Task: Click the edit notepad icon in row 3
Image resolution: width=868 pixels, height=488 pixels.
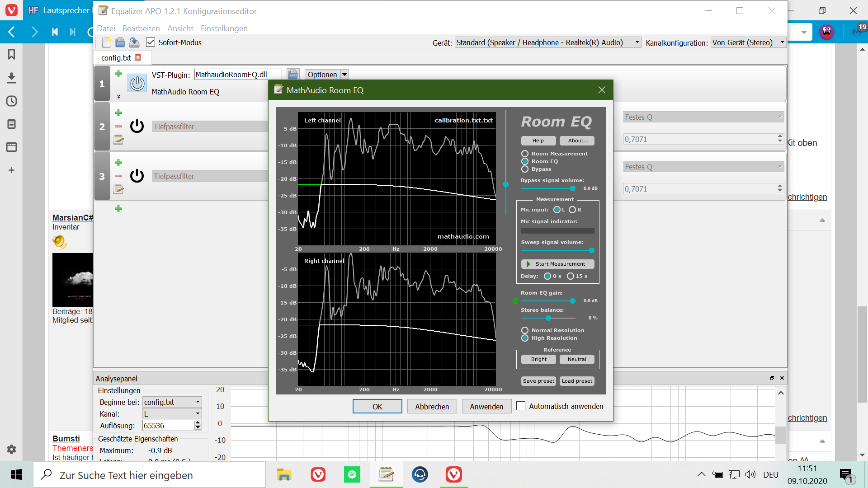Action: tap(118, 189)
